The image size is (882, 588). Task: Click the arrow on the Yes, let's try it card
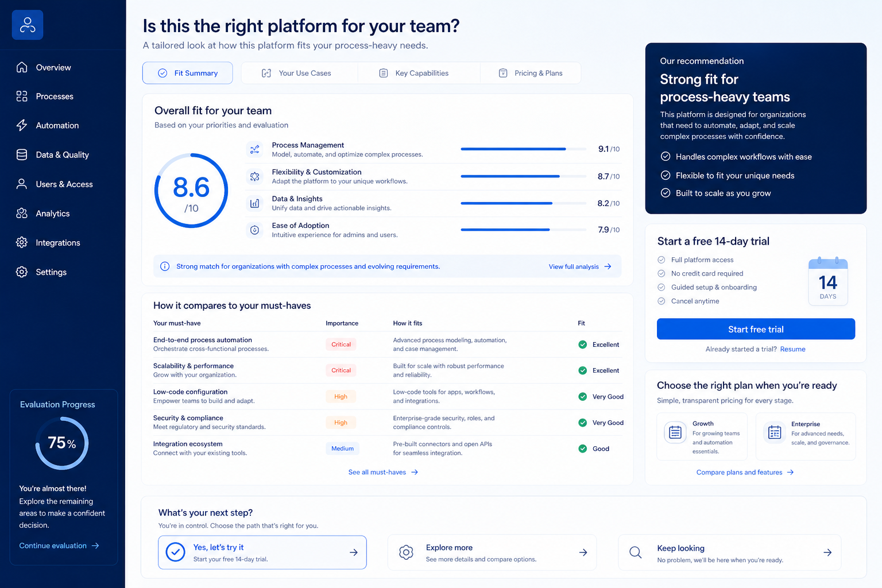tap(354, 552)
